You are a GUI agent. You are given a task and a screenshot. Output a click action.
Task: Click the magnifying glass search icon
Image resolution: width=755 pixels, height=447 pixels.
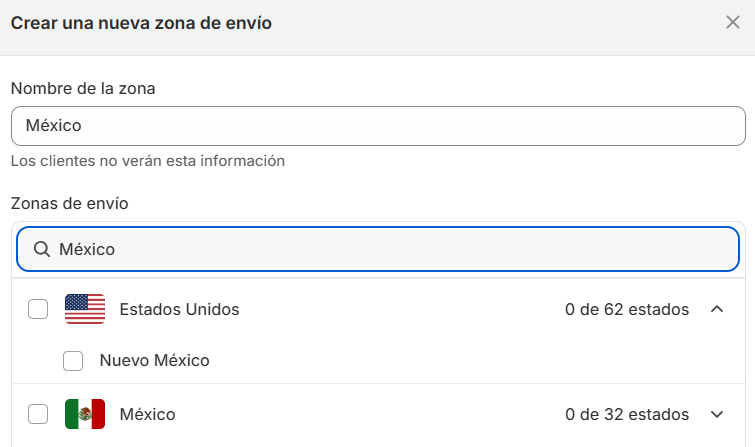coord(42,249)
